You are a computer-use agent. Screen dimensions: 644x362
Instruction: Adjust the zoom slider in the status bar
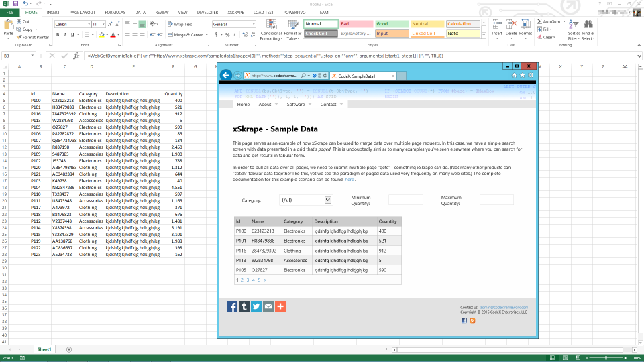[606, 358]
